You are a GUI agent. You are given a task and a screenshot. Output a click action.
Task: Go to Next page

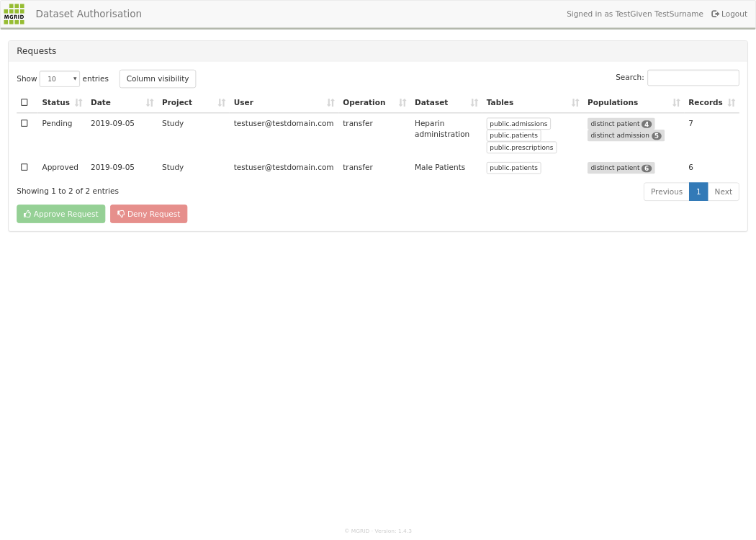[723, 192]
